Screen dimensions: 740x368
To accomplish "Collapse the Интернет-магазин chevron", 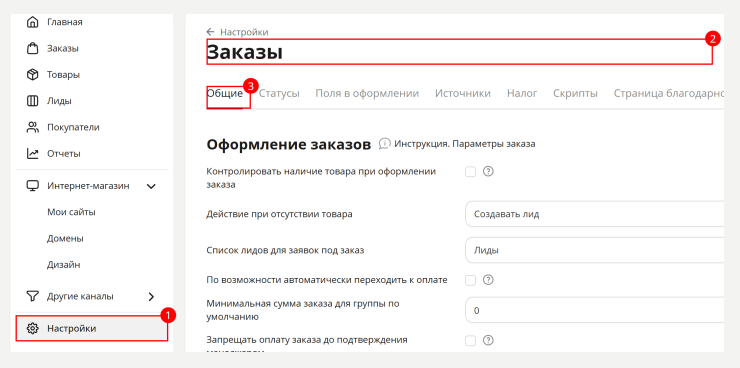I will point(151,186).
